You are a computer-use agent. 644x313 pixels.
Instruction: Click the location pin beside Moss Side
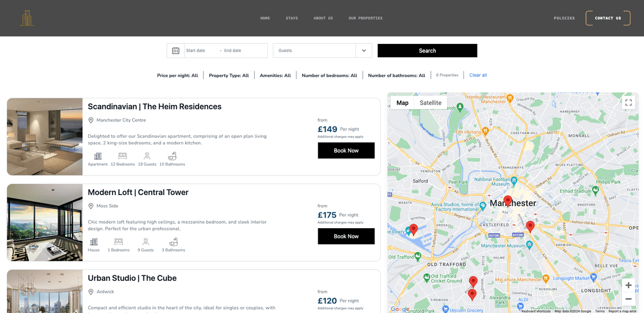(91, 206)
